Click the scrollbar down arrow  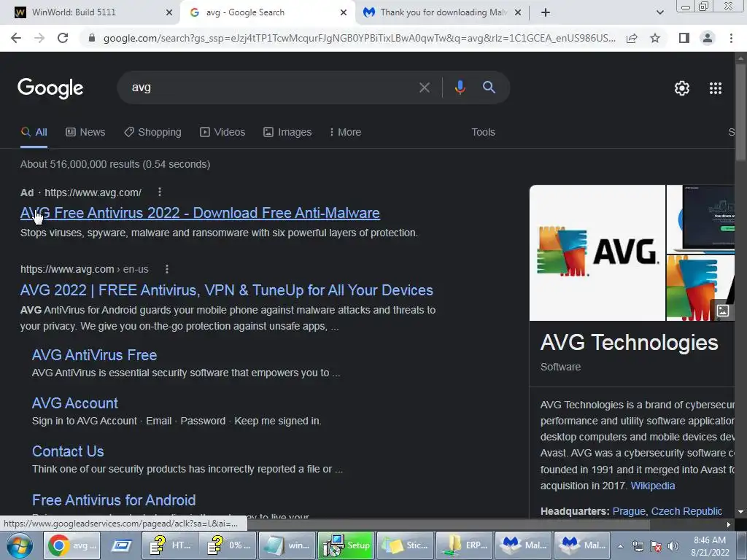741,512
